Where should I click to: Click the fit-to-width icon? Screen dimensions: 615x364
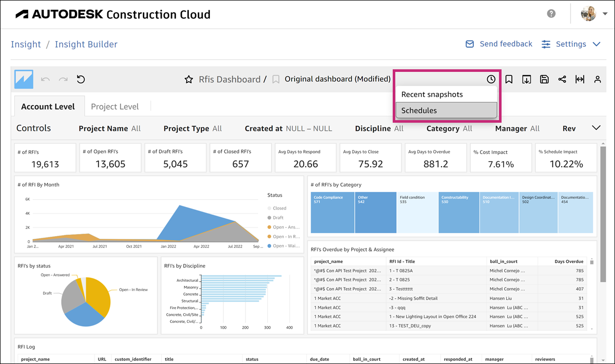click(x=580, y=79)
